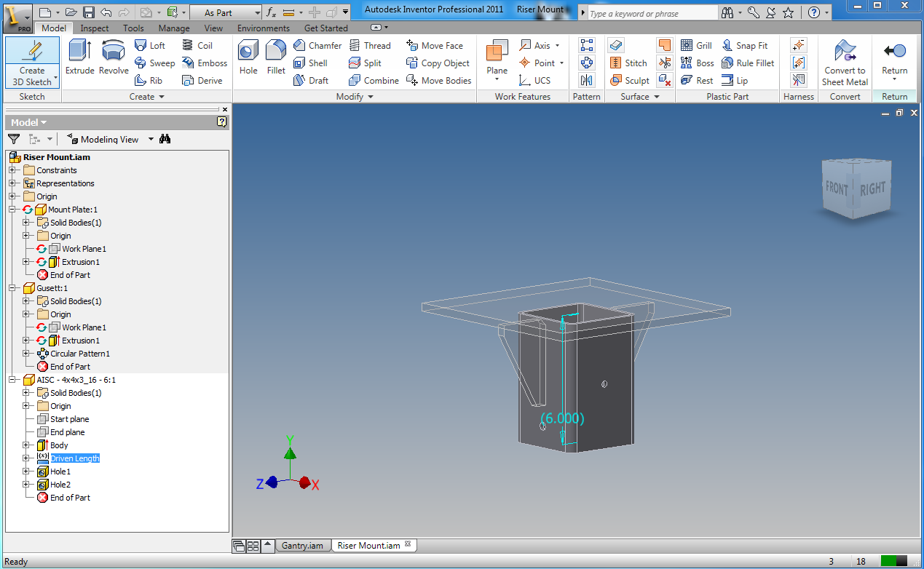Open the Modify panel dropdown
The width and height of the screenshot is (924, 569).
pyautogui.click(x=355, y=97)
